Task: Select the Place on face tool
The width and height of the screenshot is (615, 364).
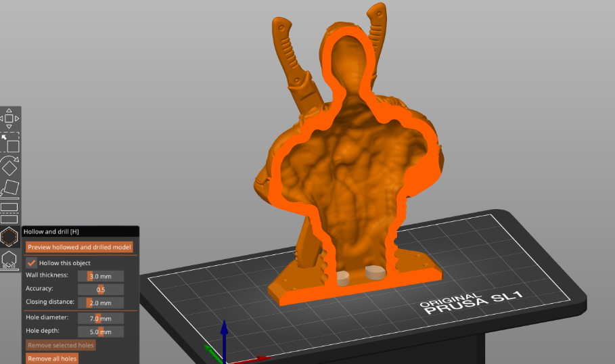Action: point(9,189)
